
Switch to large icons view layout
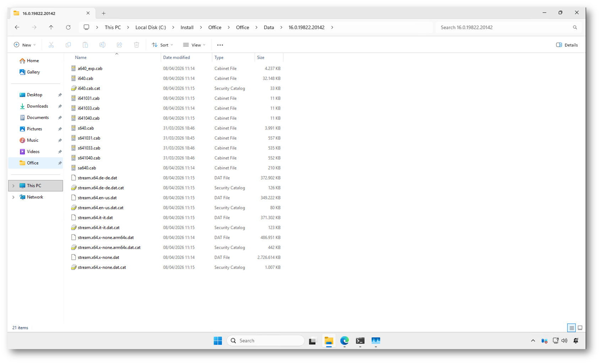pos(580,328)
